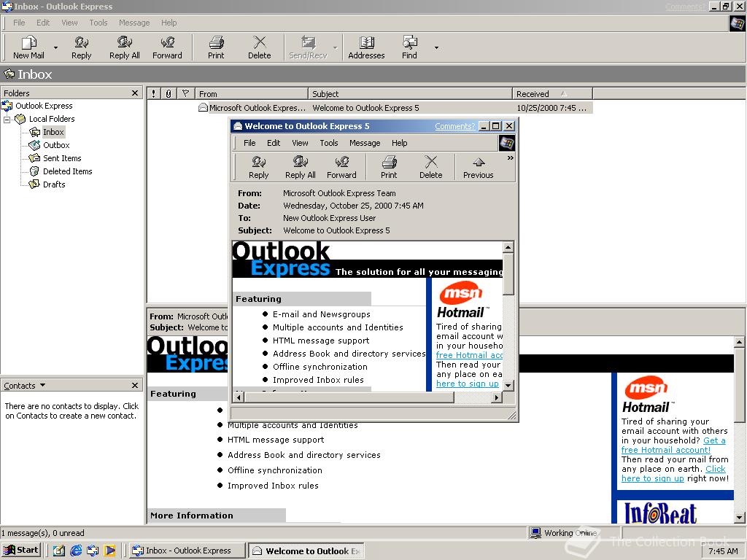Click preview pane scrollbar up arrow

(x=739, y=342)
